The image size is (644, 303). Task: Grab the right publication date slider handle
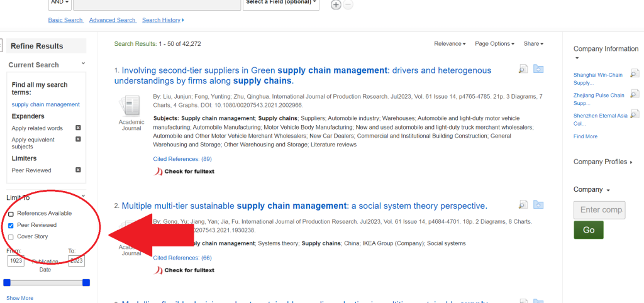click(86, 282)
